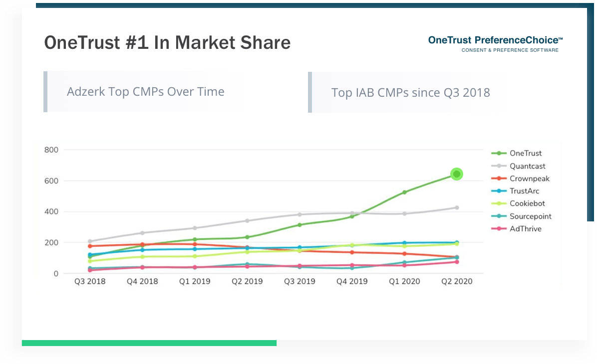Screen dimensions: 597x364
Task: Click the 200 y-axis value
Action: point(51,243)
